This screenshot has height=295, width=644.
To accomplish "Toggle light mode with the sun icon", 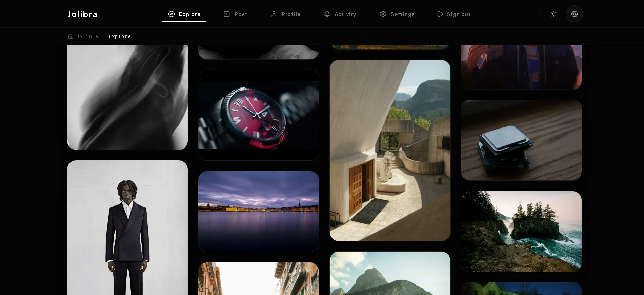I will coord(554,14).
